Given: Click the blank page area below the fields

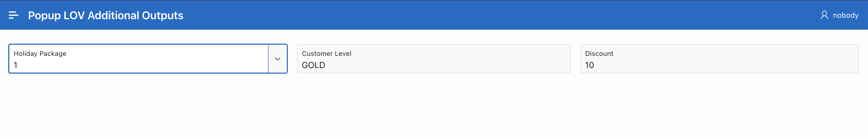Looking at the screenshot, I should pos(434,107).
